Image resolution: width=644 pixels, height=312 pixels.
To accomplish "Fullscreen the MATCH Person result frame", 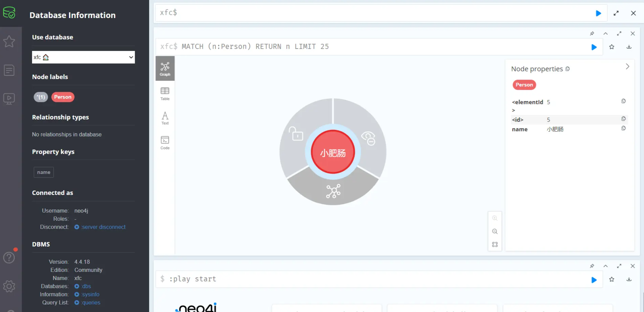I will tap(619, 33).
